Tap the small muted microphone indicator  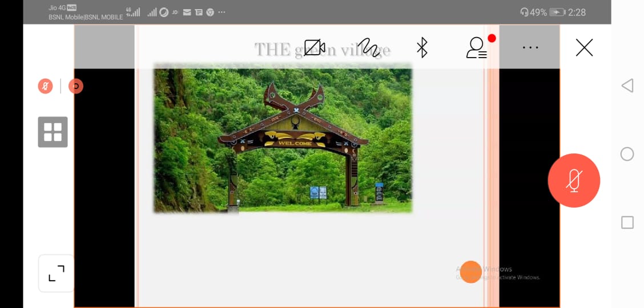tap(45, 86)
